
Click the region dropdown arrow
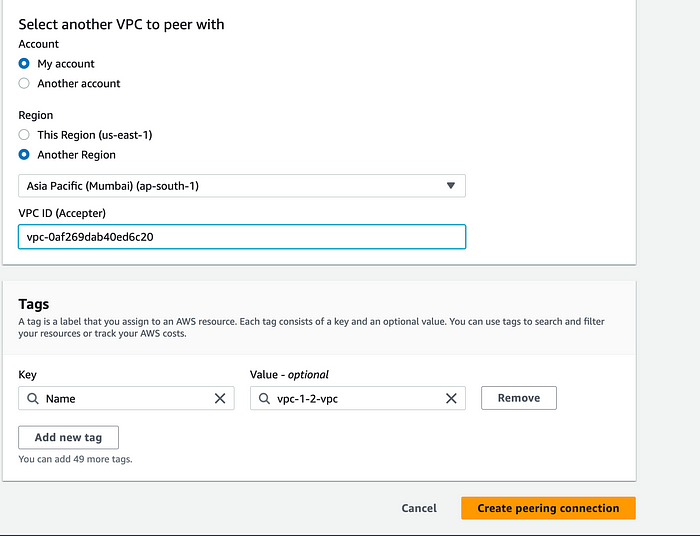(451, 186)
